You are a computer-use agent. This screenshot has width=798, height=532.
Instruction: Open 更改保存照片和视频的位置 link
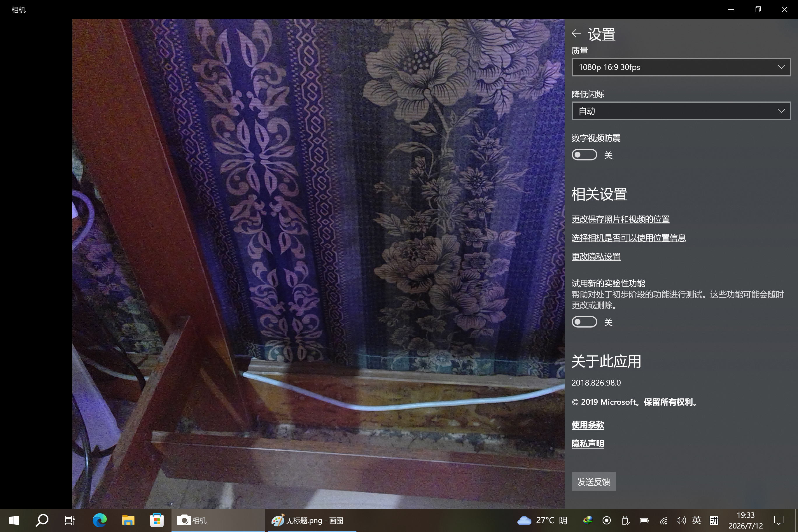pyautogui.click(x=621, y=219)
